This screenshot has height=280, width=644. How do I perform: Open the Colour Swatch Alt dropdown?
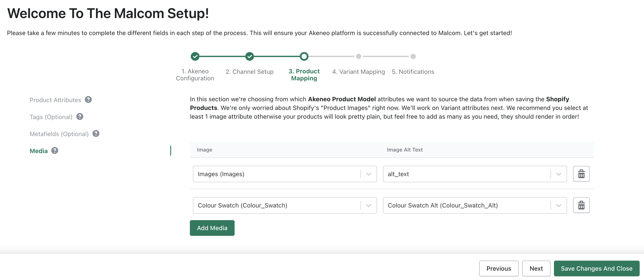click(x=558, y=206)
